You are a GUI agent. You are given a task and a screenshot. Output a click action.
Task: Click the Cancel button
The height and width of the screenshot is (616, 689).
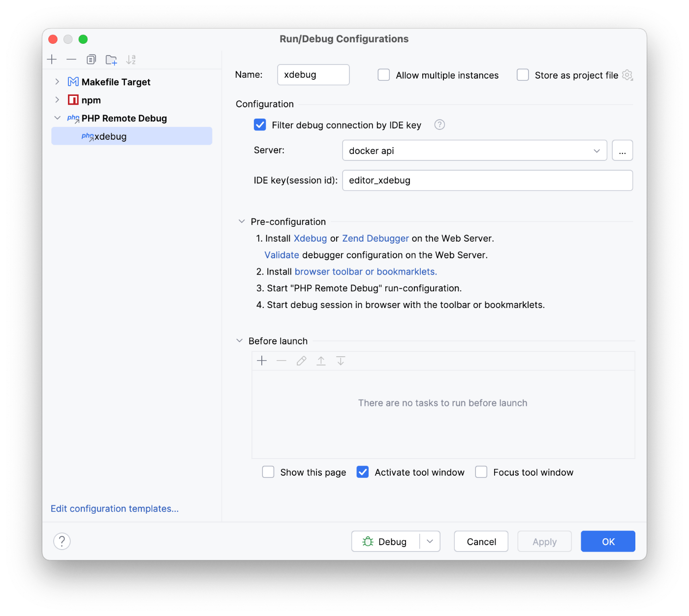click(481, 541)
